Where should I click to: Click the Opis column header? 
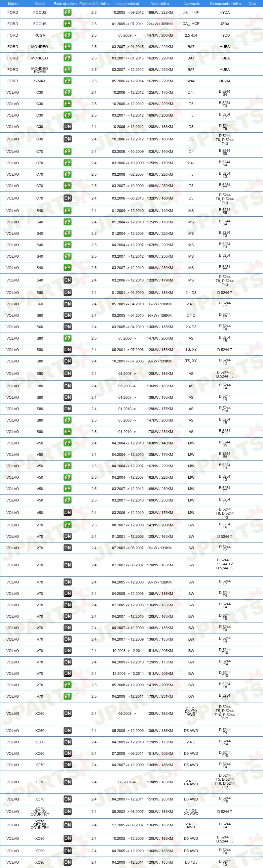tap(252, 4)
